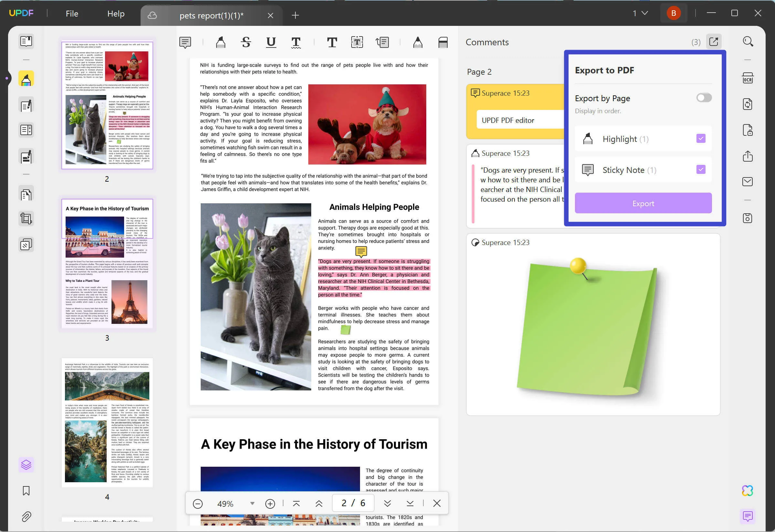The height and width of the screenshot is (532, 775).
Task: Zoom in with plus button
Action: click(x=270, y=504)
